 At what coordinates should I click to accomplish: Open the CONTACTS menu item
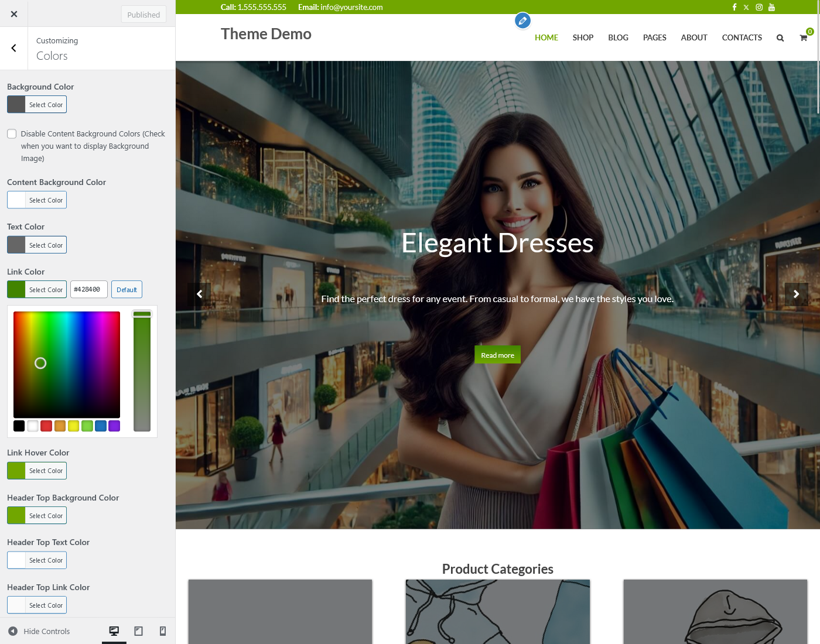tap(742, 37)
